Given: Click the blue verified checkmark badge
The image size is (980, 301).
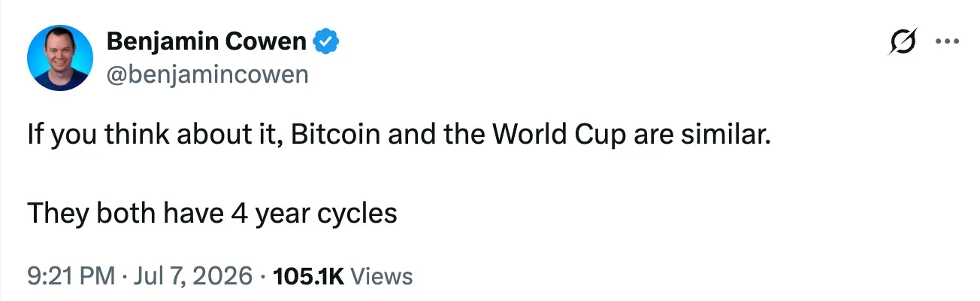Looking at the screenshot, I should [325, 43].
